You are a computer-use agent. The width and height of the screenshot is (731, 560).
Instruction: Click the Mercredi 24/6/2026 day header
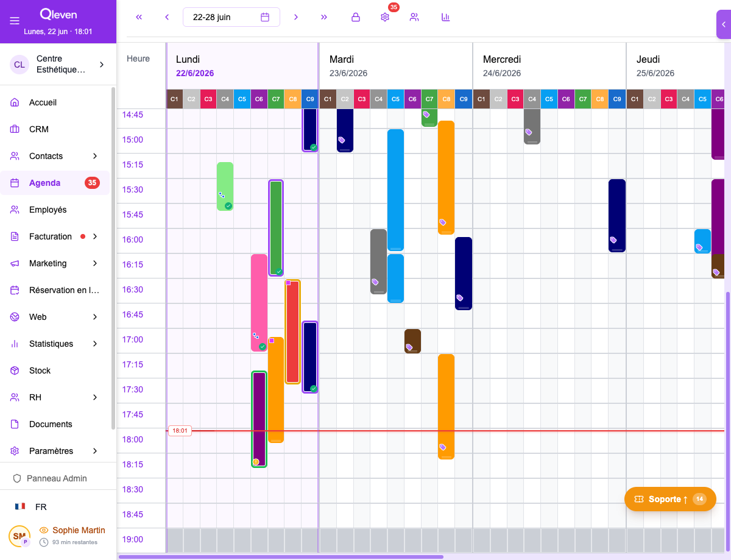click(x=549, y=66)
